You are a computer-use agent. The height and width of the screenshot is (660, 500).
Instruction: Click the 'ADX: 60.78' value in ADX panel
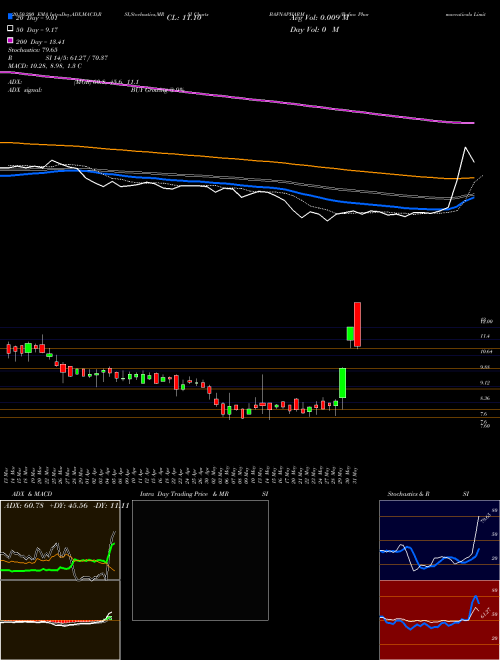pyautogui.click(x=24, y=505)
